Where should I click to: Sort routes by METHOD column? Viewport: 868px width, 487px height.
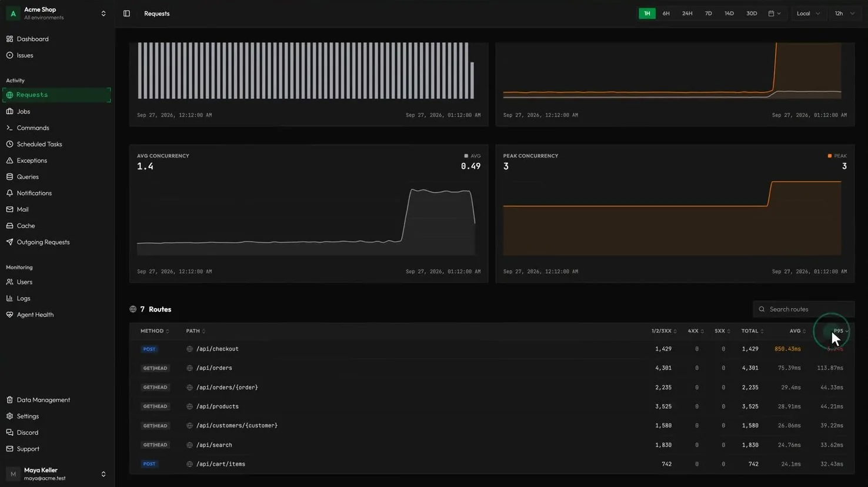pos(155,331)
